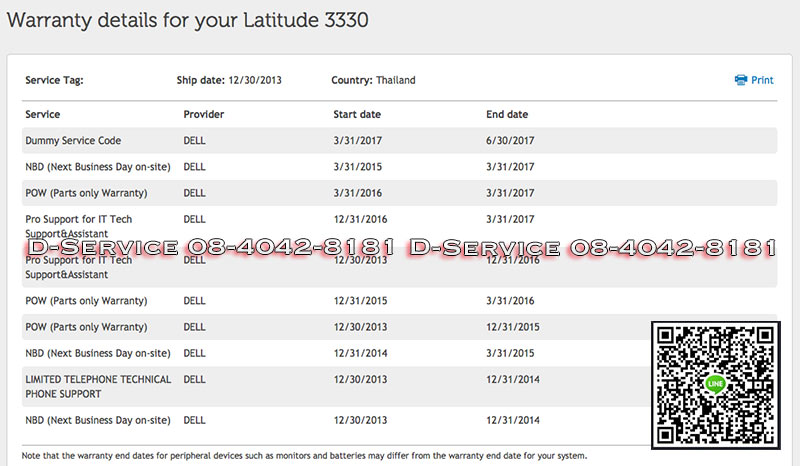Select end date 3/31/2015 in NBD row
Image resolution: width=800 pixels, height=466 pixels.
coord(510,353)
